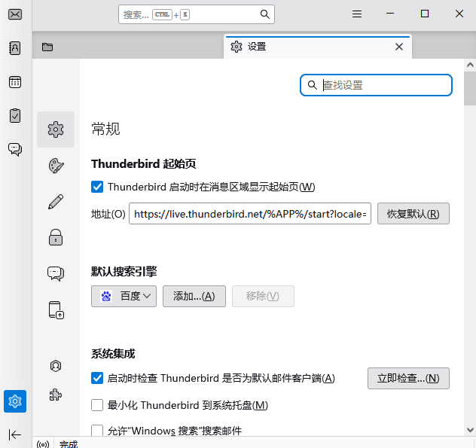This screenshot has height=448, width=476.
Task: Select the General (常规) settings category
Action: 56,130
